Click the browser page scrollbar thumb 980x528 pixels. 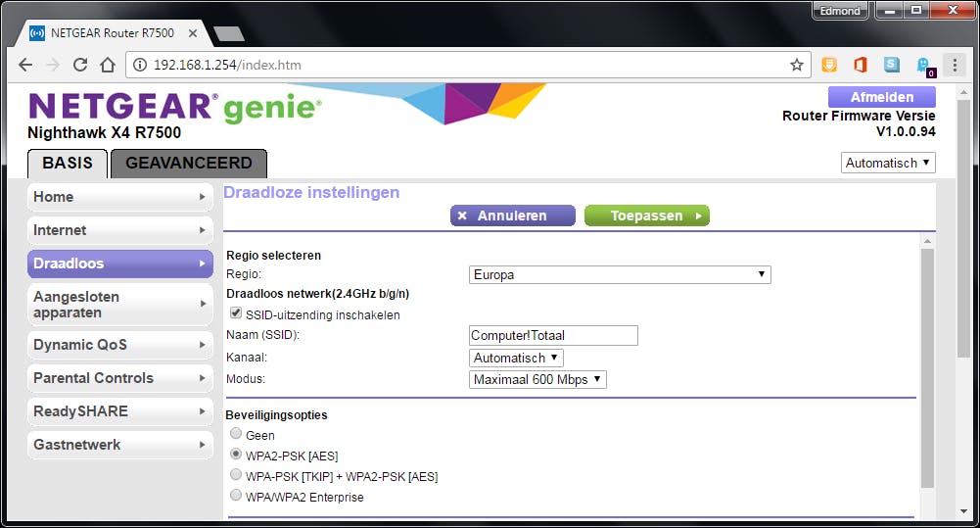pos(963,228)
